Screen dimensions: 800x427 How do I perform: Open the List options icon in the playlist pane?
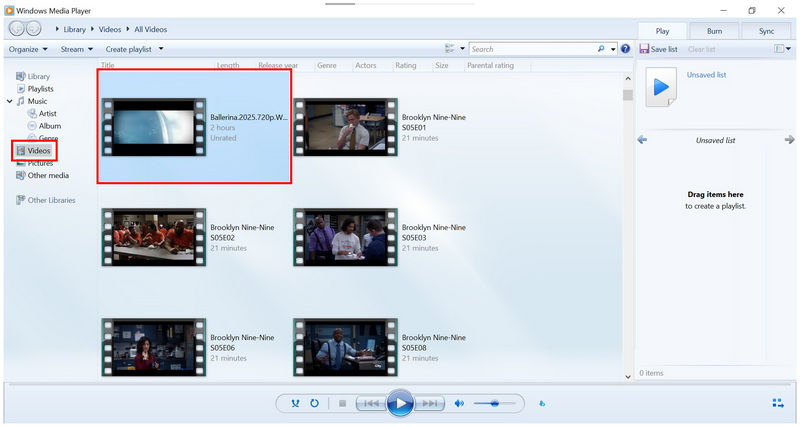click(779, 49)
